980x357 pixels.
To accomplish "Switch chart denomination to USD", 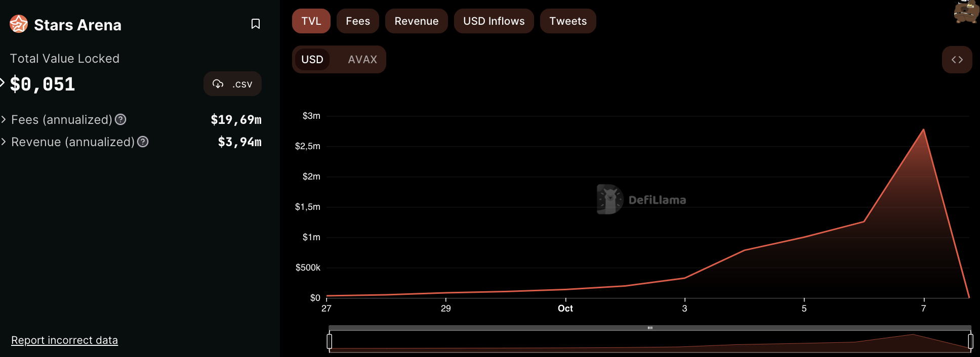I will point(312,60).
